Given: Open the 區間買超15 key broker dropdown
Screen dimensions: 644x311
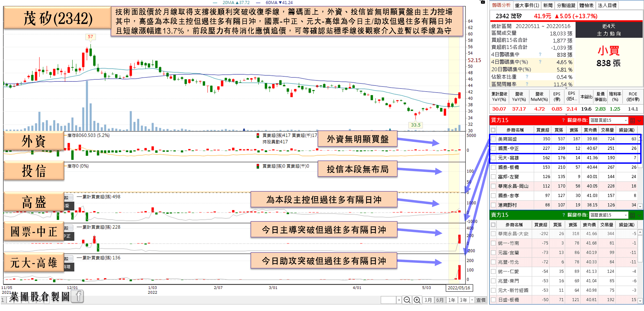Looking at the screenshot, I should point(609,120).
